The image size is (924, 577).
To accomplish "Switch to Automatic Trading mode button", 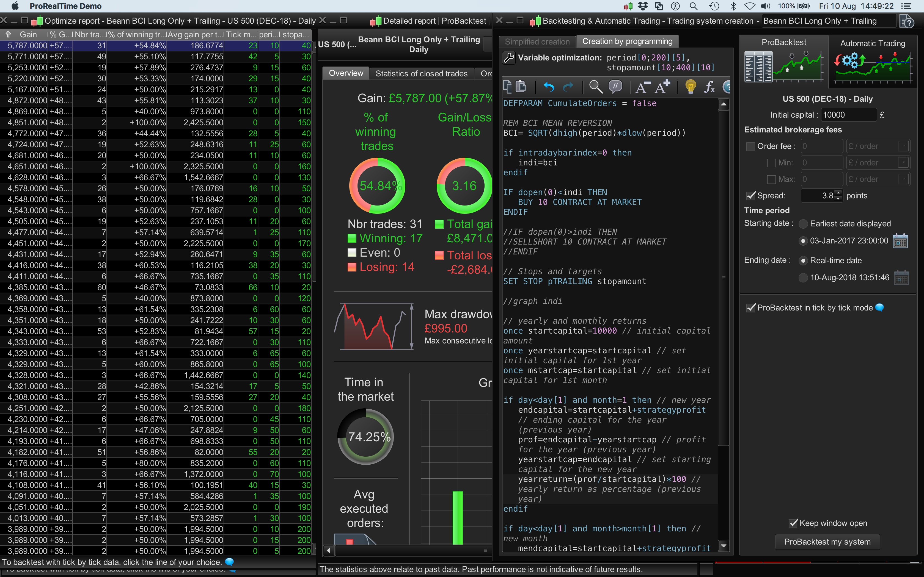I will [x=873, y=61].
